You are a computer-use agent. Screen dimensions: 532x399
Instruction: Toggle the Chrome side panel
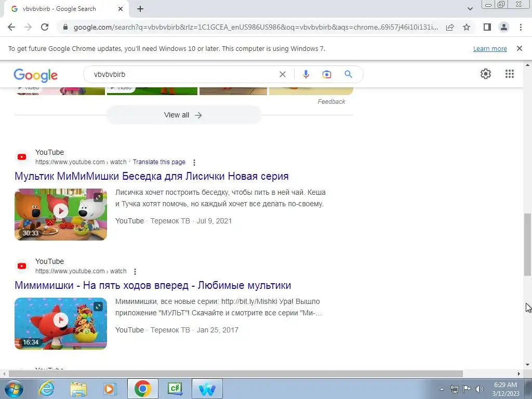pos(487,27)
